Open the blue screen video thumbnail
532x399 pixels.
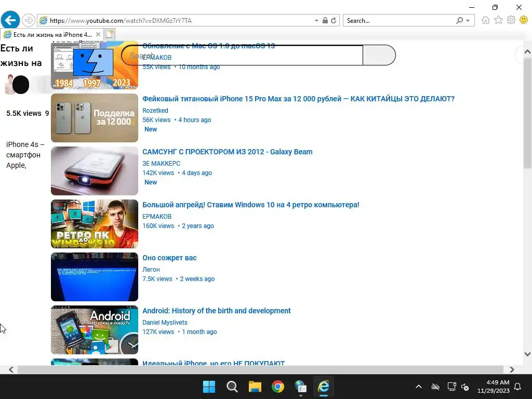pyautogui.click(x=95, y=276)
